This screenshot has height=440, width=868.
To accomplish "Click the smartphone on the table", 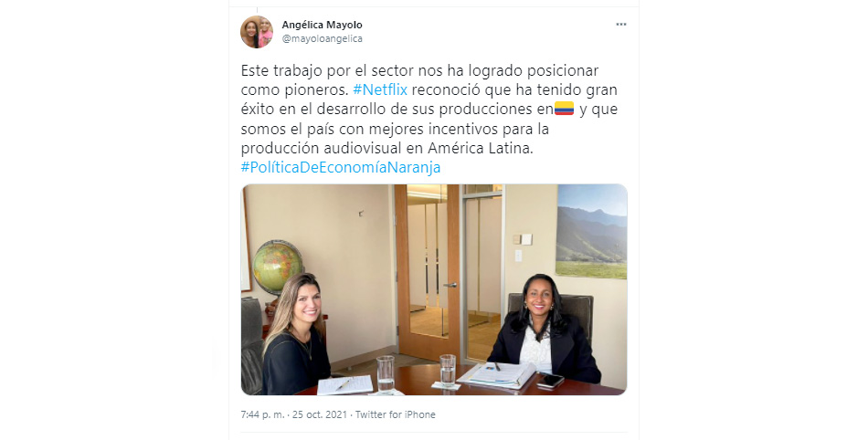I will [550, 381].
